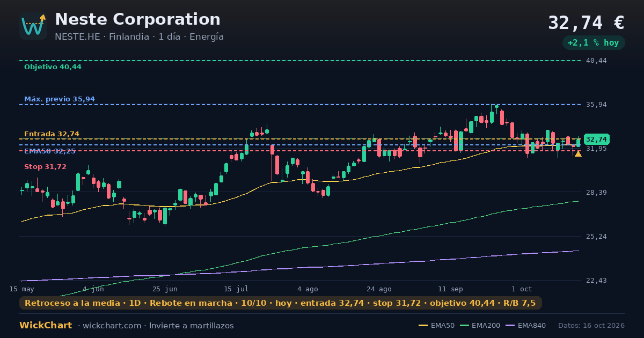Click the 15 jul date label
The height and width of the screenshot is (338, 644).
click(236, 289)
